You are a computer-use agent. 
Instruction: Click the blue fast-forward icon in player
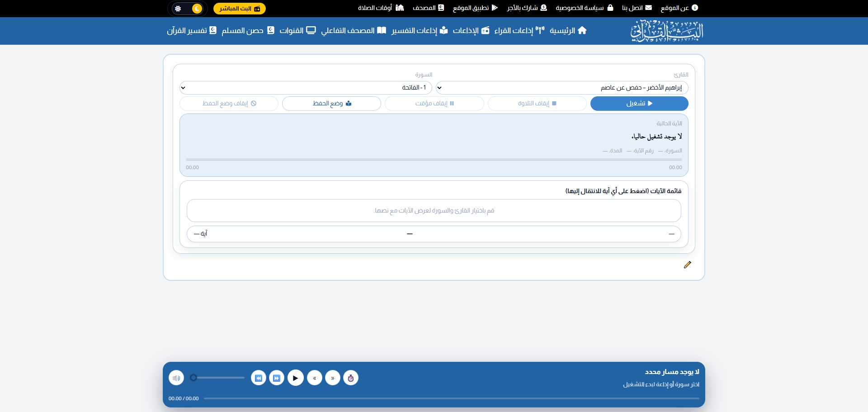(277, 378)
